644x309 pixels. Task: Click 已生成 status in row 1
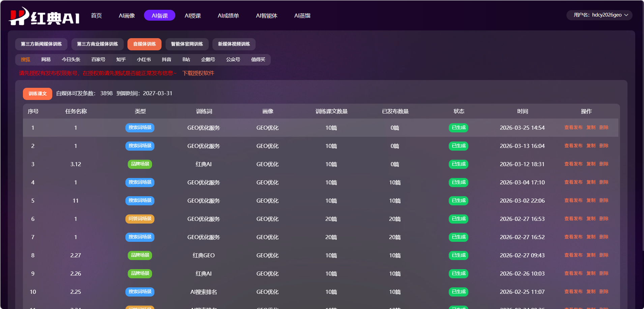pos(459,128)
